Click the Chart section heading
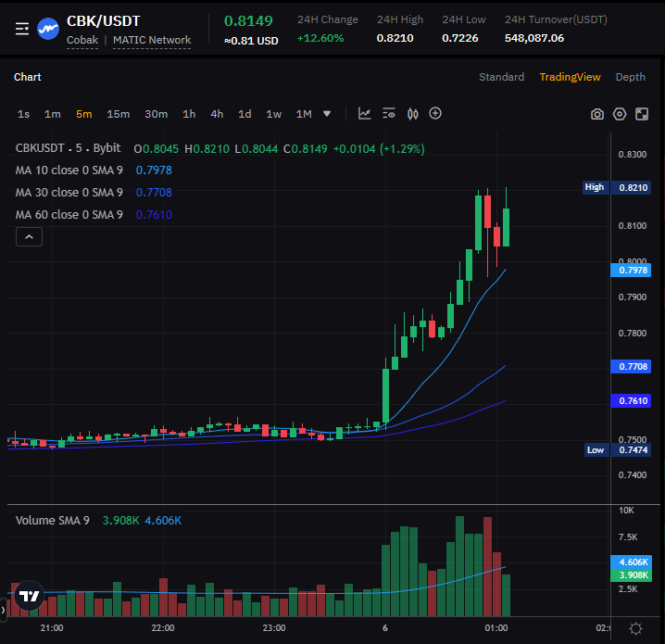The height and width of the screenshot is (644, 665). [x=27, y=77]
